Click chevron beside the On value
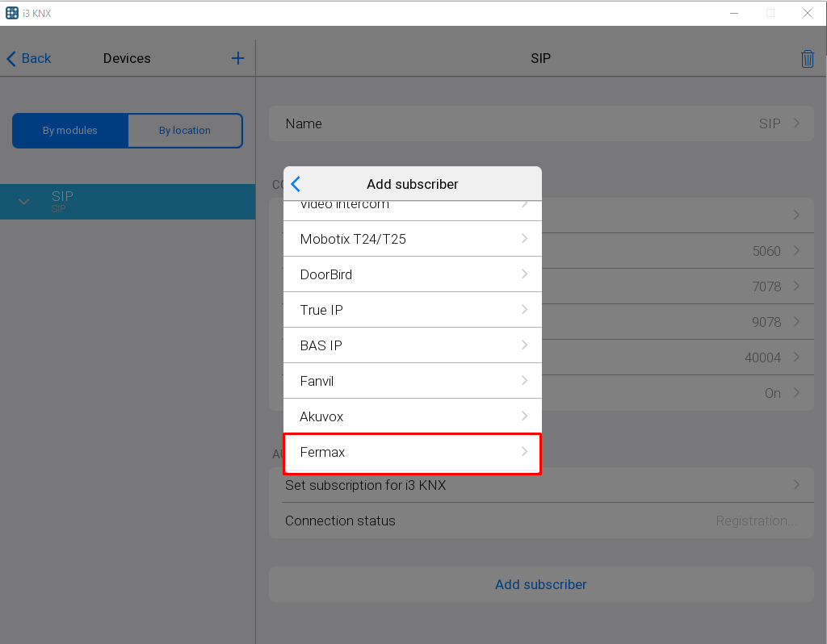Image resolution: width=827 pixels, height=644 pixels. click(796, 393)
